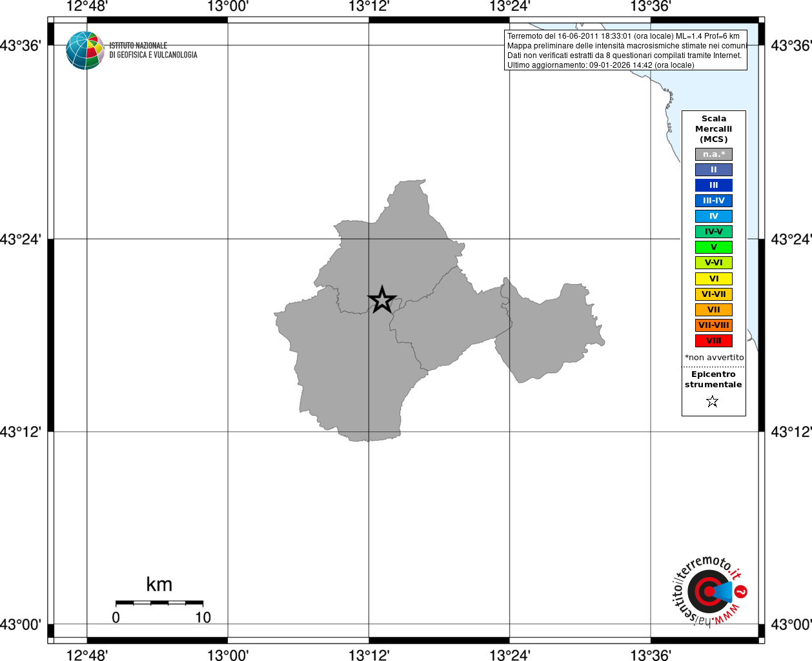Select the VI yellow intensity swatch
Screen dimensions: 812x661
click(x=714, y=279)
